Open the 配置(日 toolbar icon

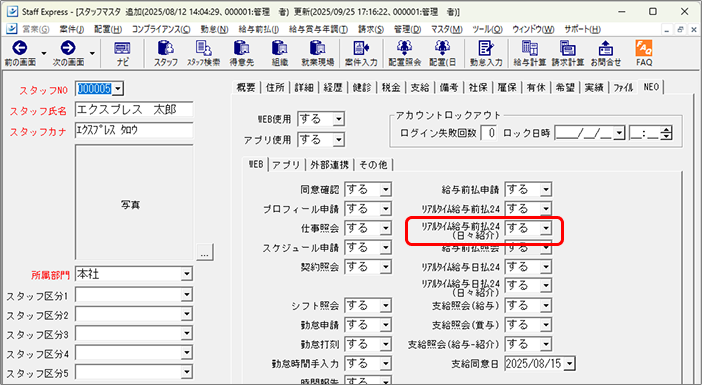pos(442,53)
